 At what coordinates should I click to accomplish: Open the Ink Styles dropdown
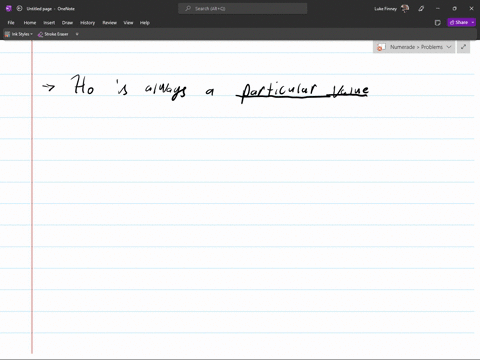[x=19, y=34]
